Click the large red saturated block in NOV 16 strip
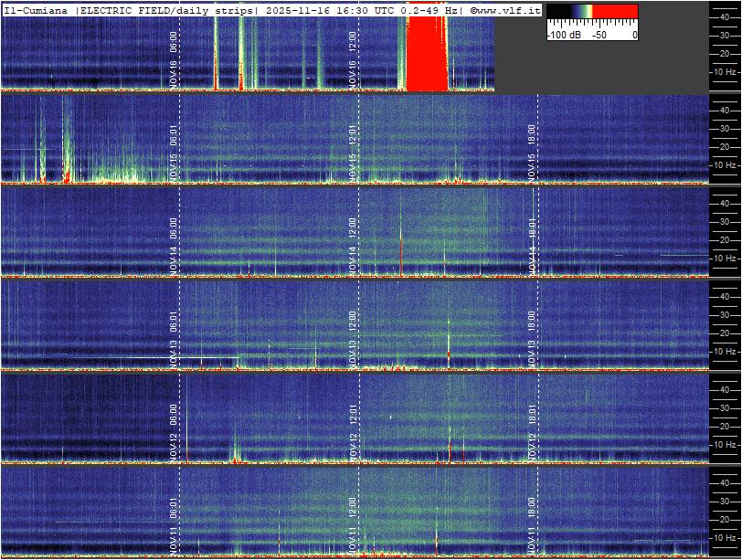This screenshot has height=560, width=742. [426, 55]
